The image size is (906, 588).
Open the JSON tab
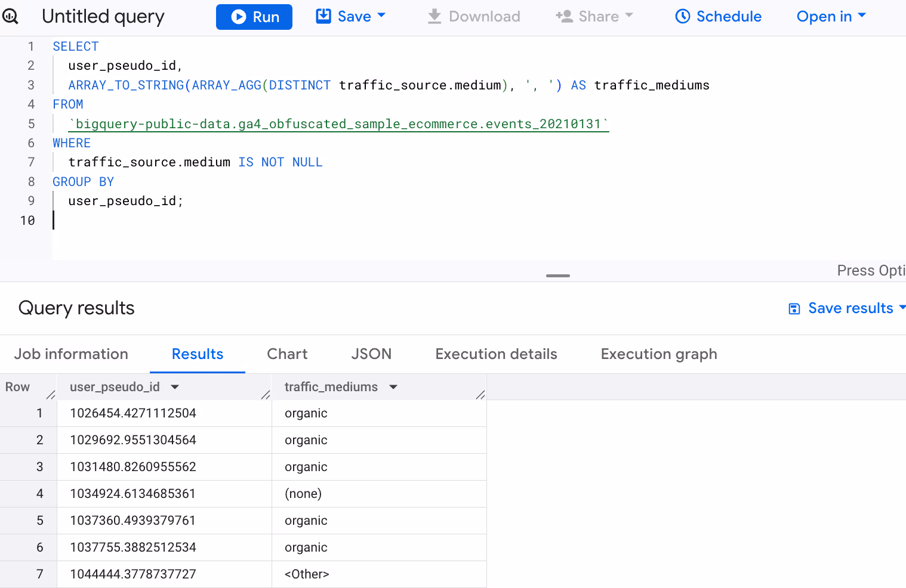(371, 354)
